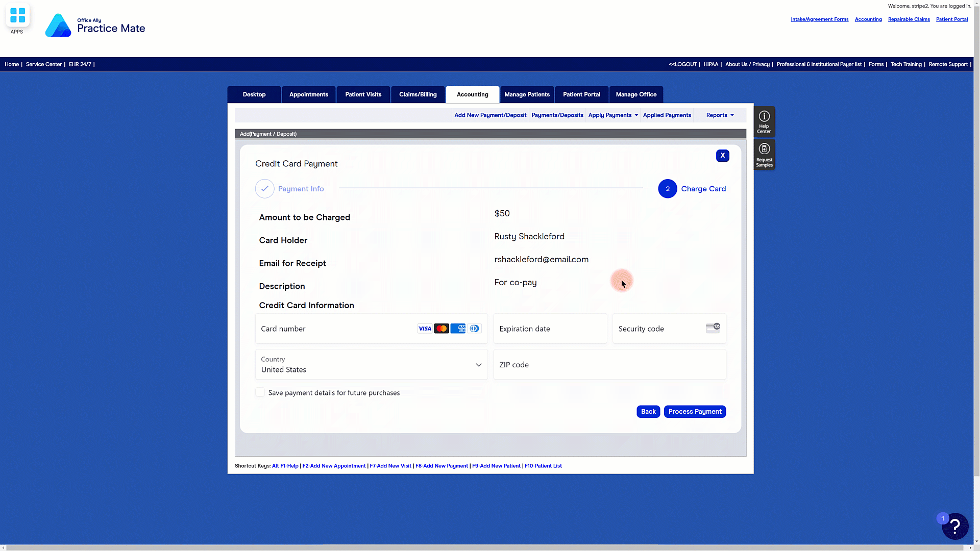Switch to the Claims/Billing tab
The width and height of the screenshot is (980, 551).
[x=418, y=94]
